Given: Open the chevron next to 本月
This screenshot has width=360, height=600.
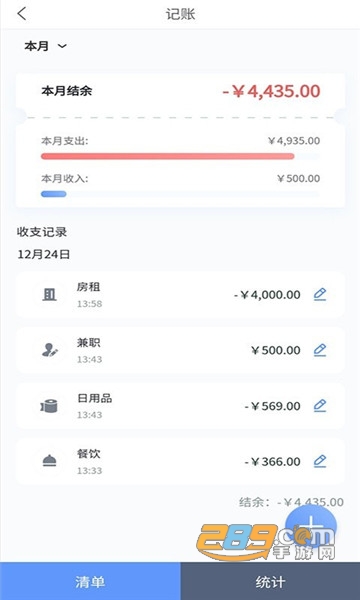Looking at the screenshot, I should click(62, 46).
